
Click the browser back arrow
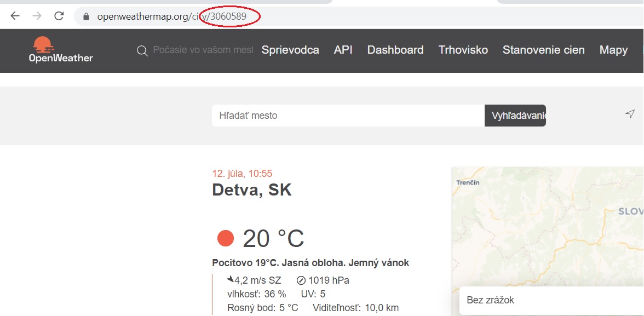15,16
